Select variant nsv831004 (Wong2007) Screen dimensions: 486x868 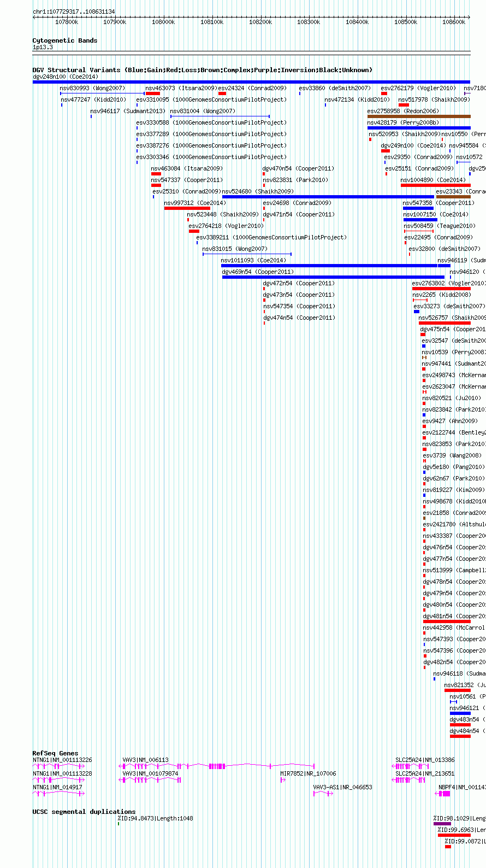tap(203, 111)
